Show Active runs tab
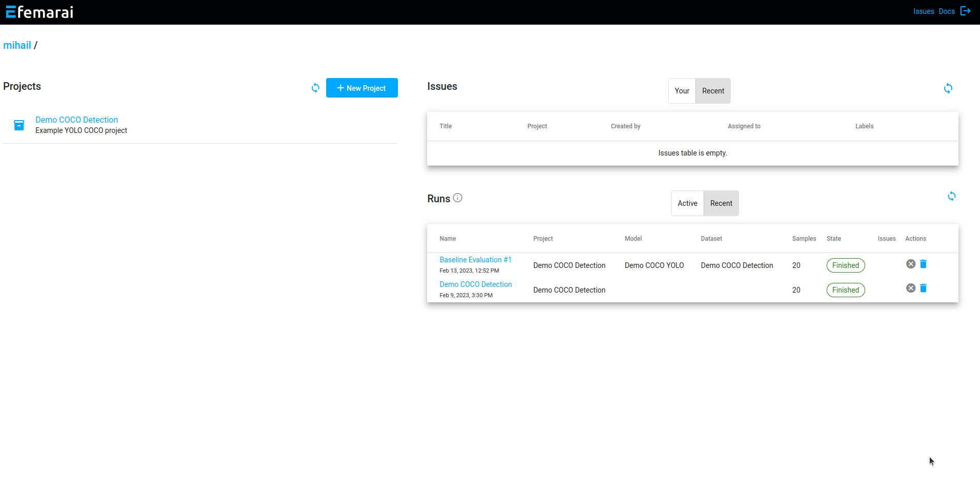 click(x=688, y=203)
